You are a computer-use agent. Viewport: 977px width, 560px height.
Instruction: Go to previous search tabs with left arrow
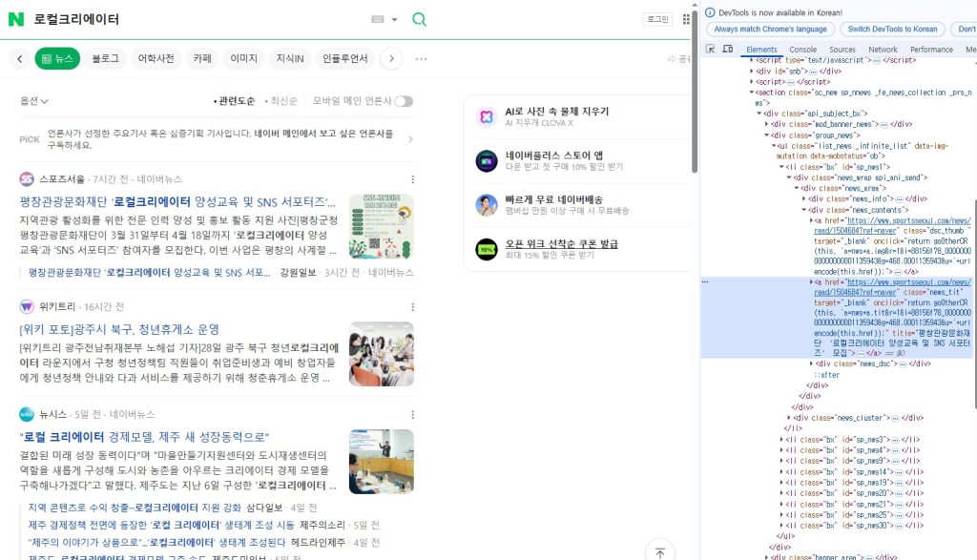click(x=20, y=58)
